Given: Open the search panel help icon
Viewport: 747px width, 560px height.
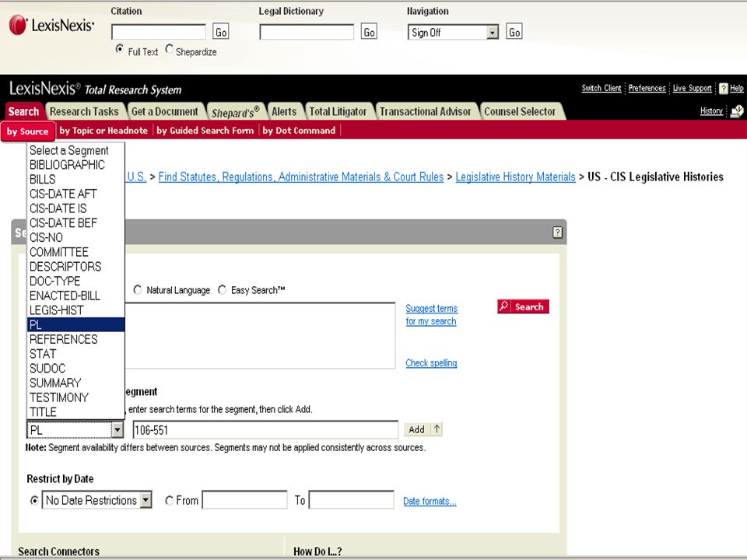Looking at the screenshot, I should pos(557,233).
